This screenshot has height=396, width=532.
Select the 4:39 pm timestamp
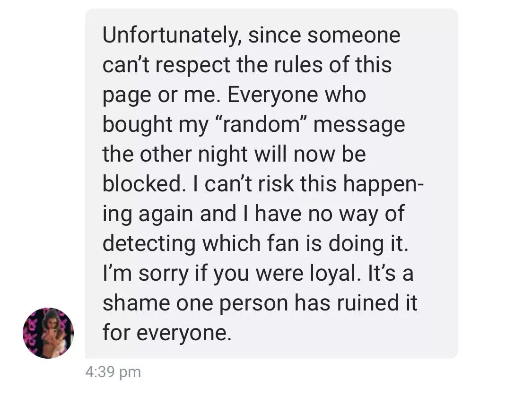113,372
